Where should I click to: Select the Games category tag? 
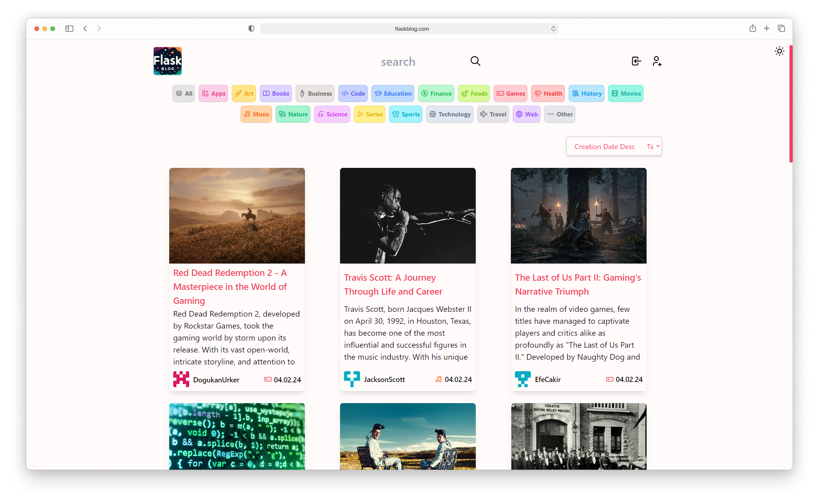(x=510, y=93)
